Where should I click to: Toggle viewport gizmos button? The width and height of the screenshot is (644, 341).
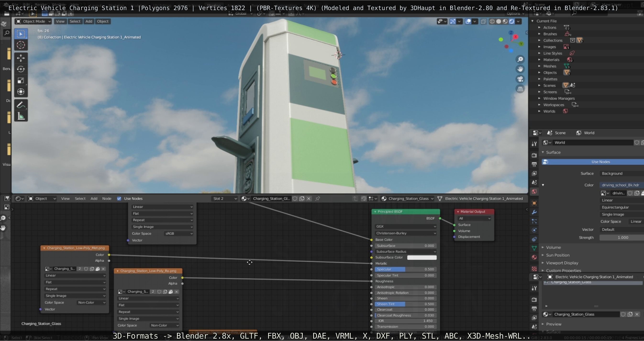click(453, 22)
